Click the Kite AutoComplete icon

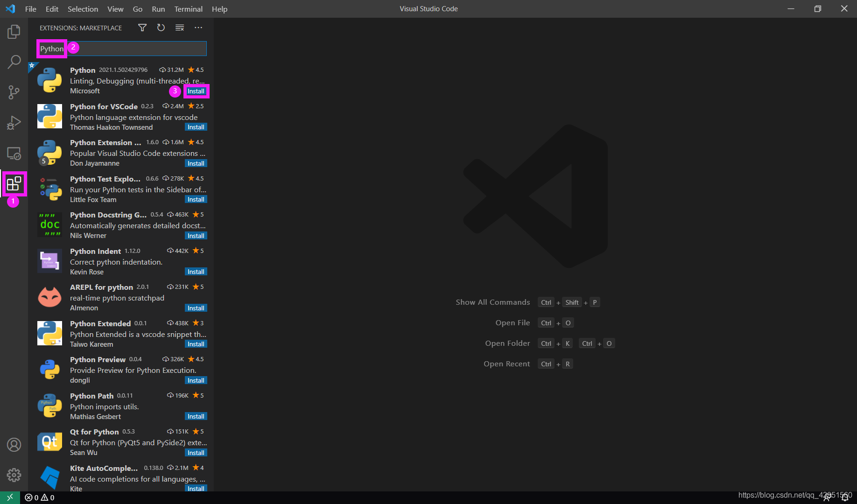coord(49,478)
